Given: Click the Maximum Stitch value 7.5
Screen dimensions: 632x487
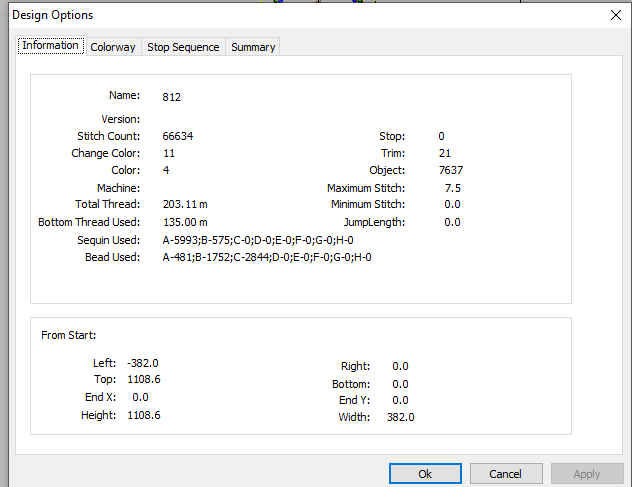Looking at the screenshot, I should pos(453,188).
